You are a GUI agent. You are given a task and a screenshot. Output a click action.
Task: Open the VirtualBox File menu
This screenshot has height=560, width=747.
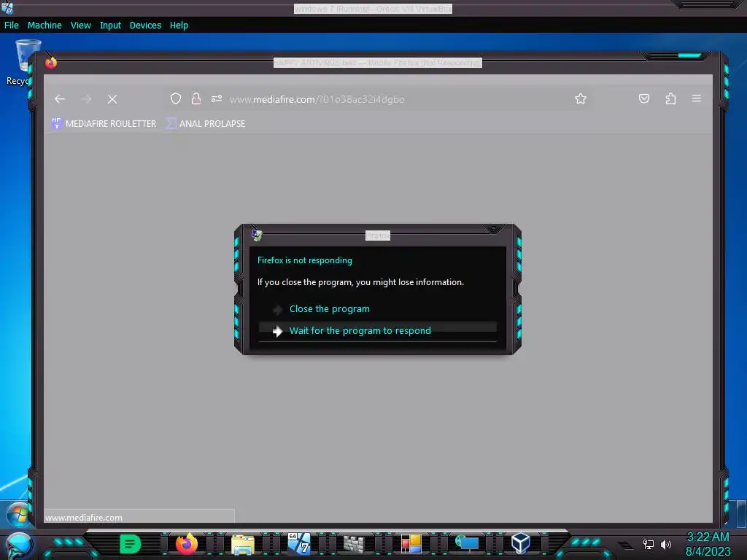12,26
